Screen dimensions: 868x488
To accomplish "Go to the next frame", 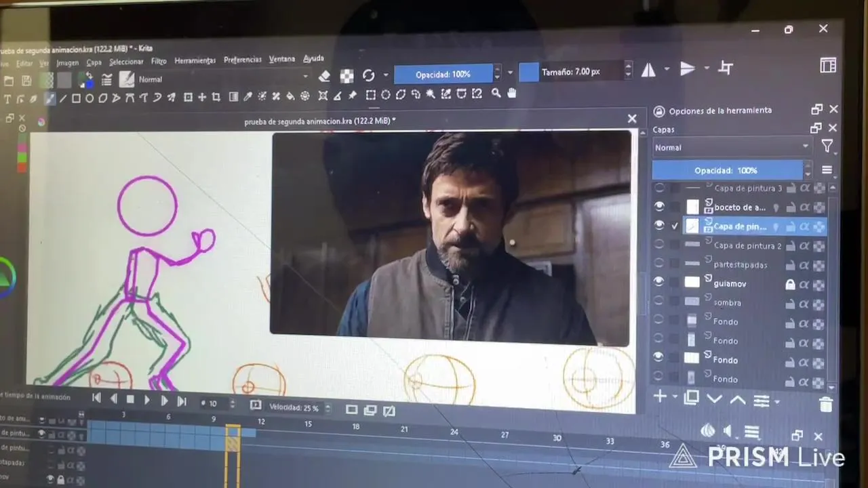I will [164, 401].
